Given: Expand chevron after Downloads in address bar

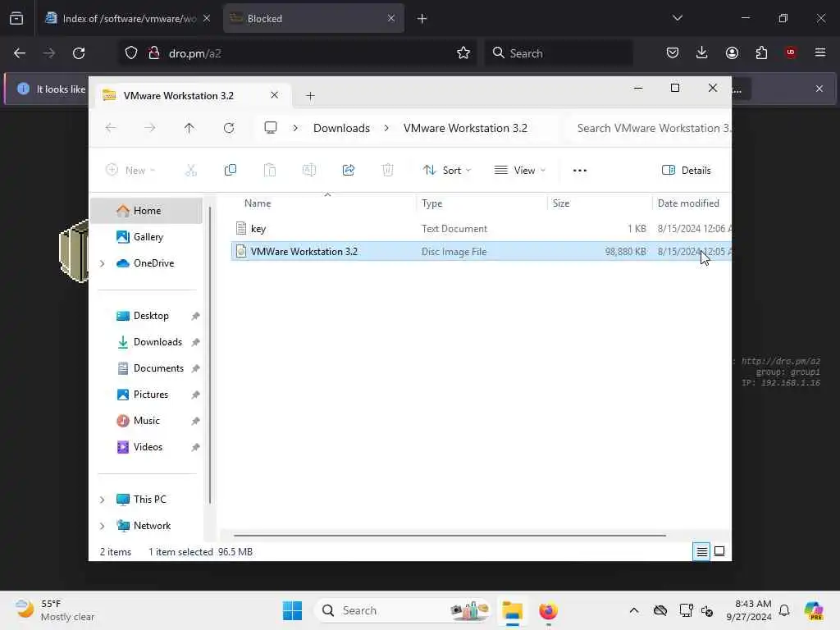Looking at the screenshot, I should point(386,128).
